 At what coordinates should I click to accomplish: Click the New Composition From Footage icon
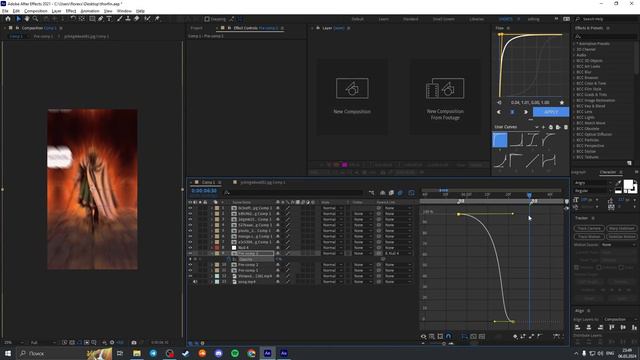coord(445,88)
